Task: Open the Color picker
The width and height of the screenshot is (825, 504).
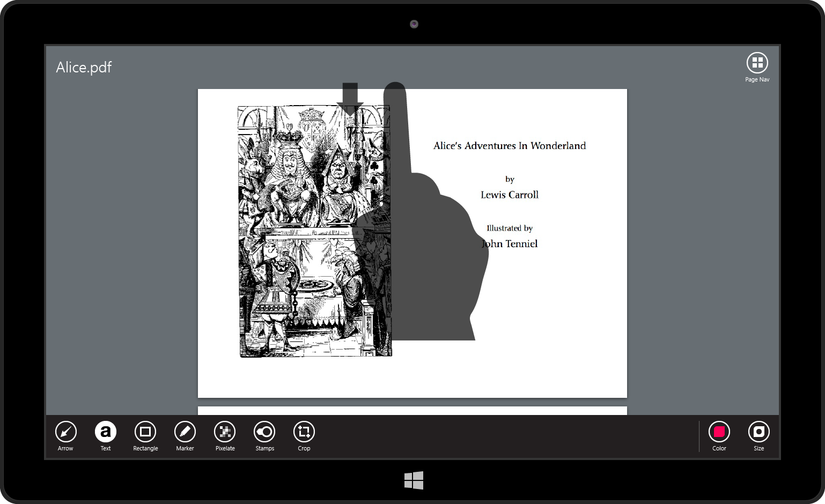Action: click(719, 432)
